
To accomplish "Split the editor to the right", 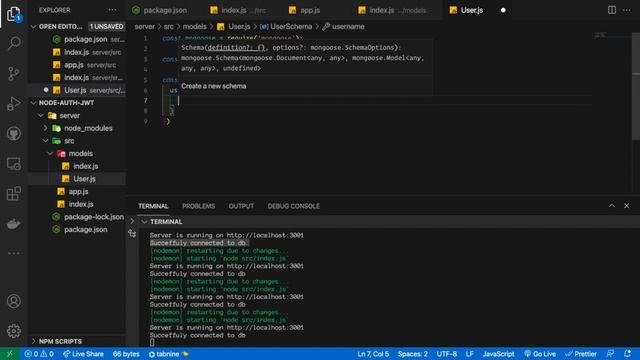I will tap(611, 10).
